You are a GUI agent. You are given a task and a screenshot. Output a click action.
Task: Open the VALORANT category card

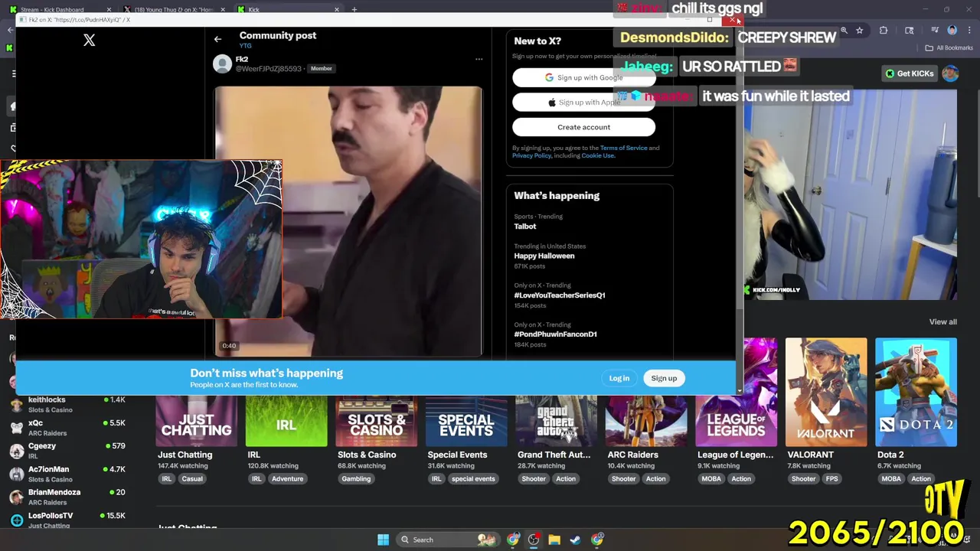826,392
